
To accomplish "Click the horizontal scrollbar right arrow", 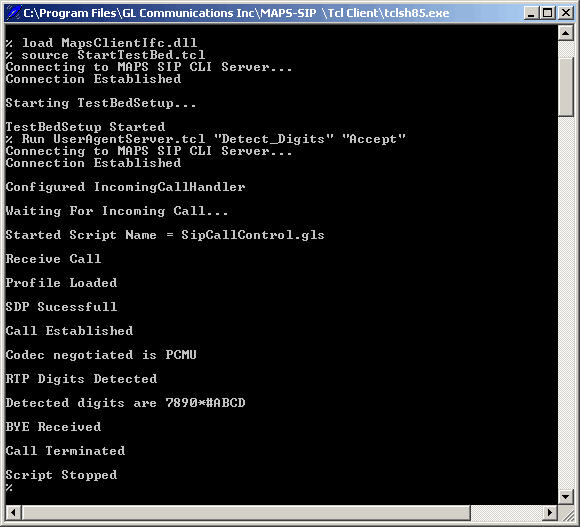I will pos(550,512).
